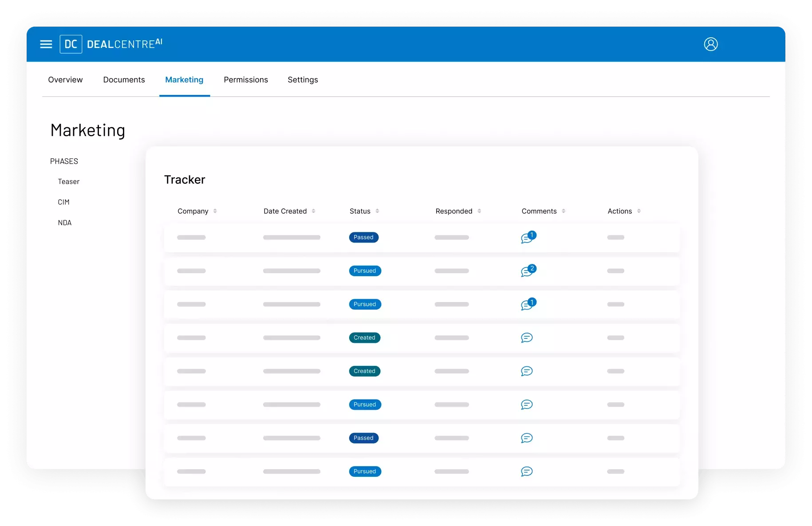Screen dimensions: 812x526
Task: Select the Teaser phase
Action: click(69, 182)
